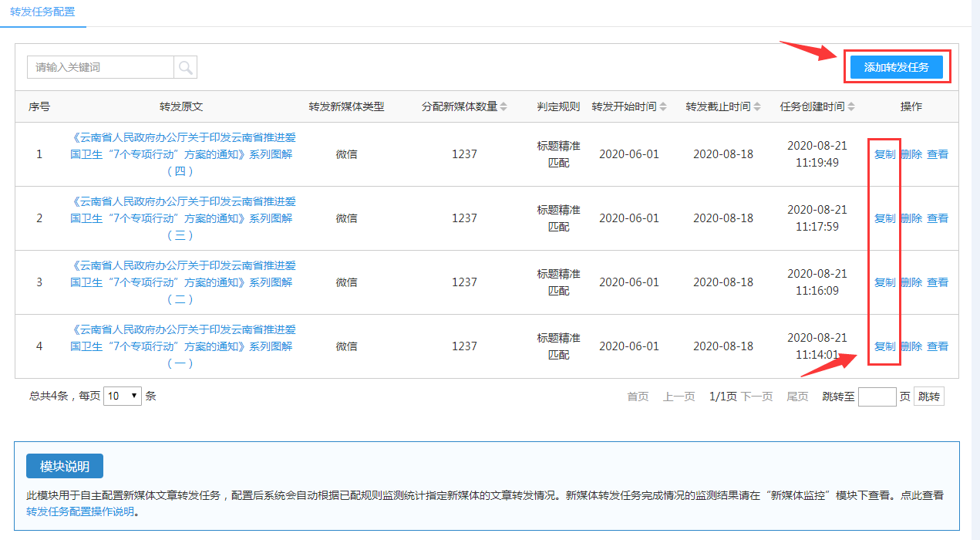The height and width of the screenshot is (540, 980).
Task: Open the series 图解（一）article link
Action: click(181, 346)
